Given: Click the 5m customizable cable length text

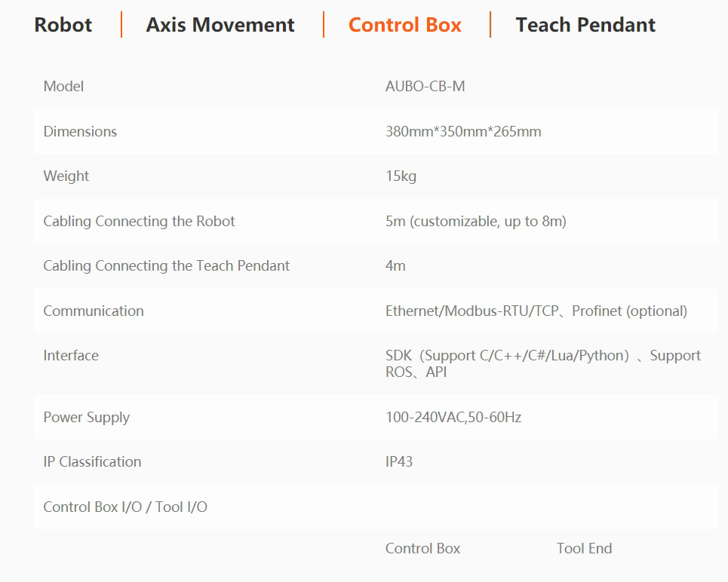Looking at the screenshot, I should [x=476, y=222].
